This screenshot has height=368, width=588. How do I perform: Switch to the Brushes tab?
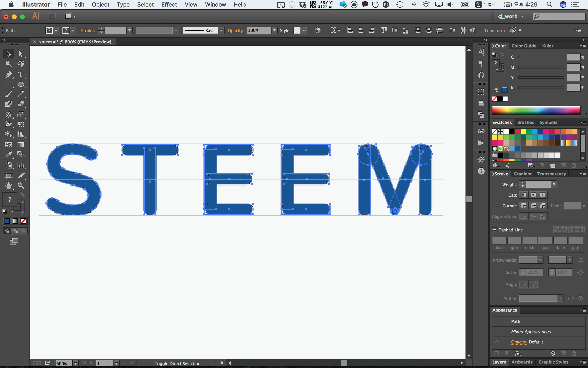click(x=525, y=122)
